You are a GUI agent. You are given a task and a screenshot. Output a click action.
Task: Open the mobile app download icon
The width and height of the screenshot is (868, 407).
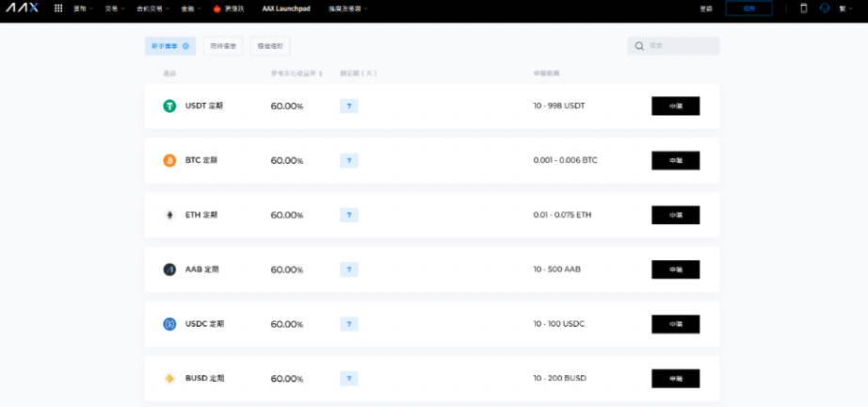803,8
